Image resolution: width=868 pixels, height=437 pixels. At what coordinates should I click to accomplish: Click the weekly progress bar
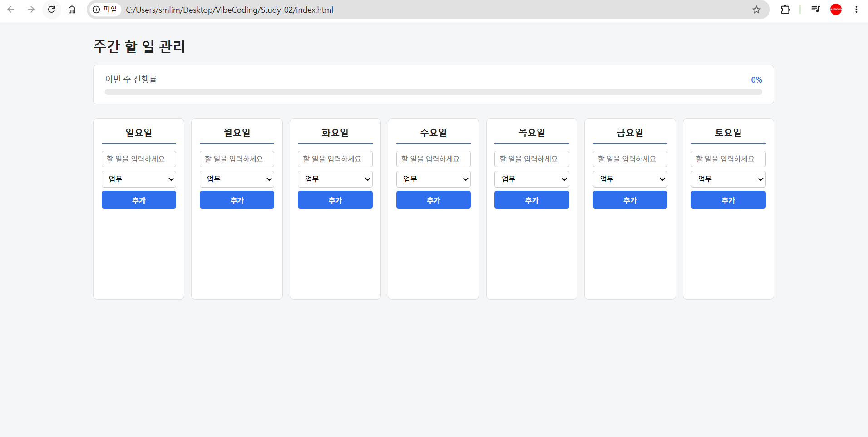(x=434, y=92)
